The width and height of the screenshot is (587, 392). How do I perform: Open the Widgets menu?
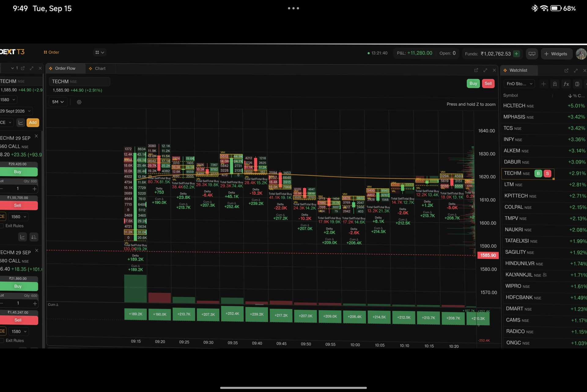coord(556,54)
